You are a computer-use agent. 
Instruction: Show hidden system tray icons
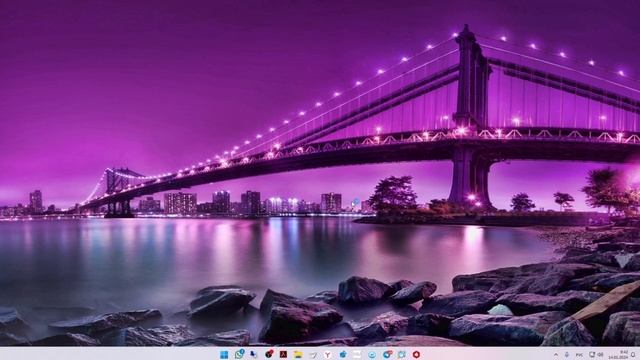coord(556,355)
